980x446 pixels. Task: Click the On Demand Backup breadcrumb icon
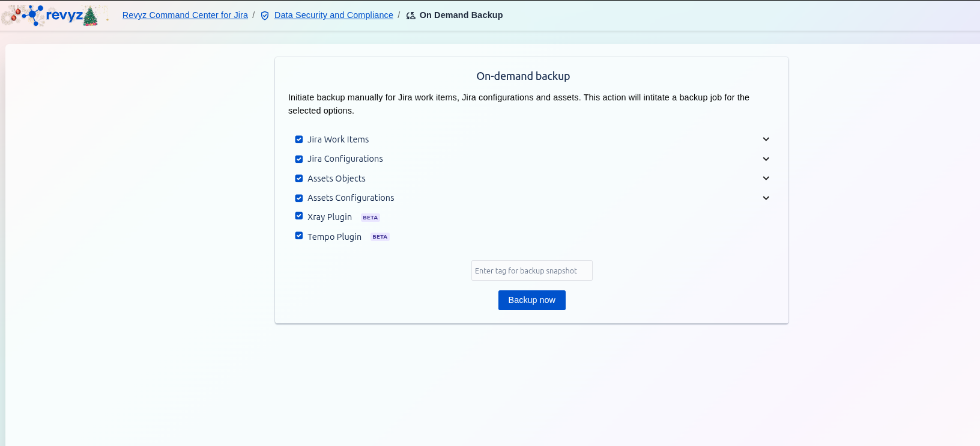click(411, 16)
